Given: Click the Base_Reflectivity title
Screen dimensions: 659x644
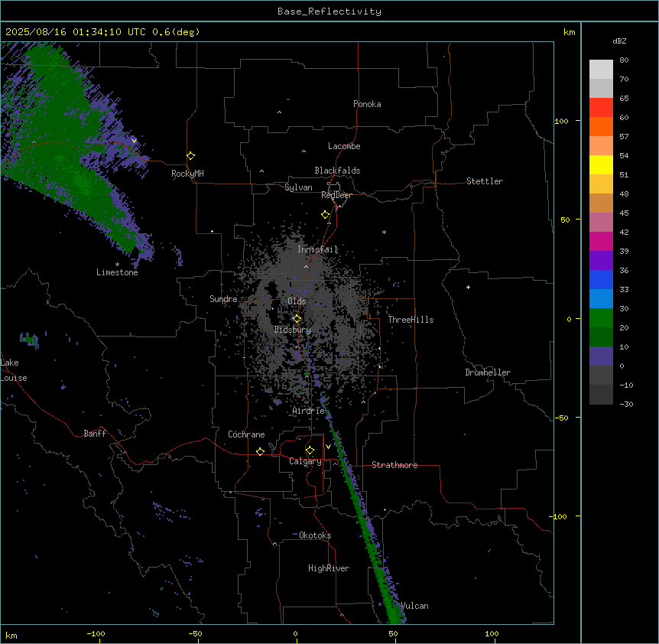Looking at the screenshot, I should 329,11.
